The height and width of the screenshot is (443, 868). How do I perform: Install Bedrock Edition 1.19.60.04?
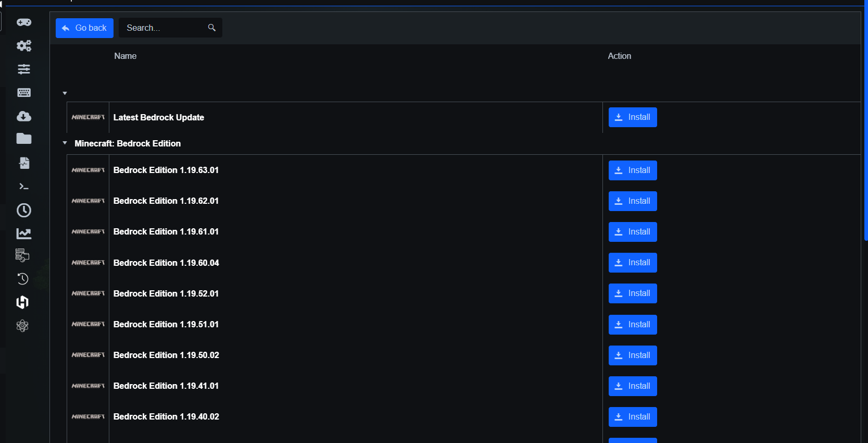click(633, 263)
